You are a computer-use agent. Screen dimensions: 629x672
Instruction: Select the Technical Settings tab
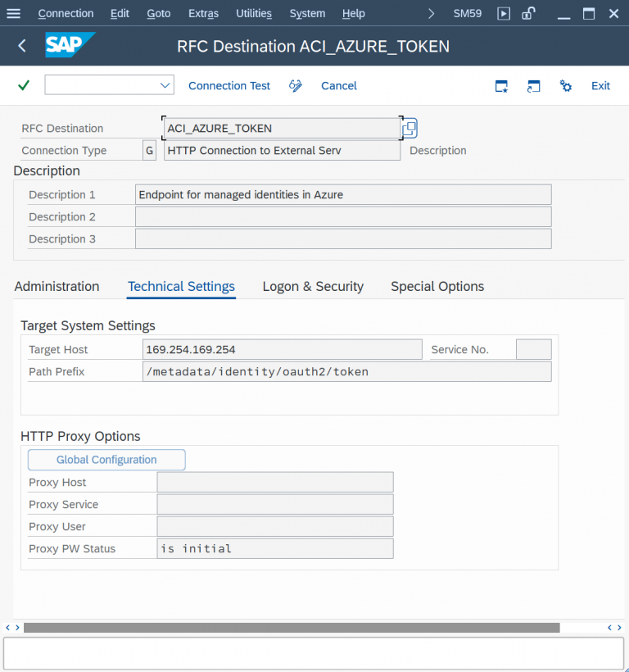(x=181, y=286)
